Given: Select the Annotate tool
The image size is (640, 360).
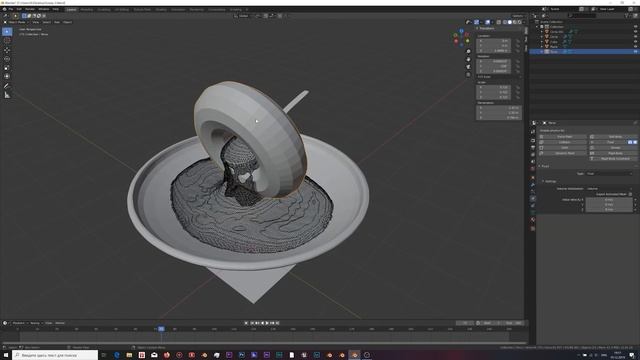Looking at the screenshot, I should [7, 86].
